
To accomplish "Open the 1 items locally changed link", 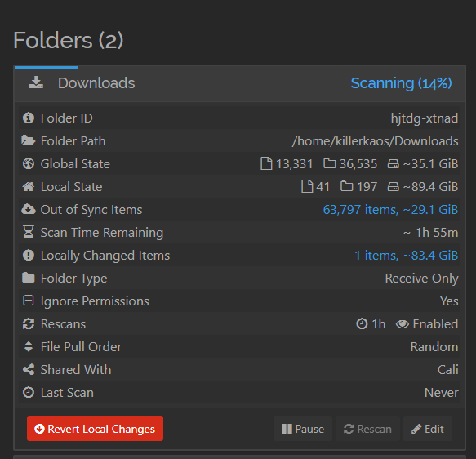I will tap(406, 256).
